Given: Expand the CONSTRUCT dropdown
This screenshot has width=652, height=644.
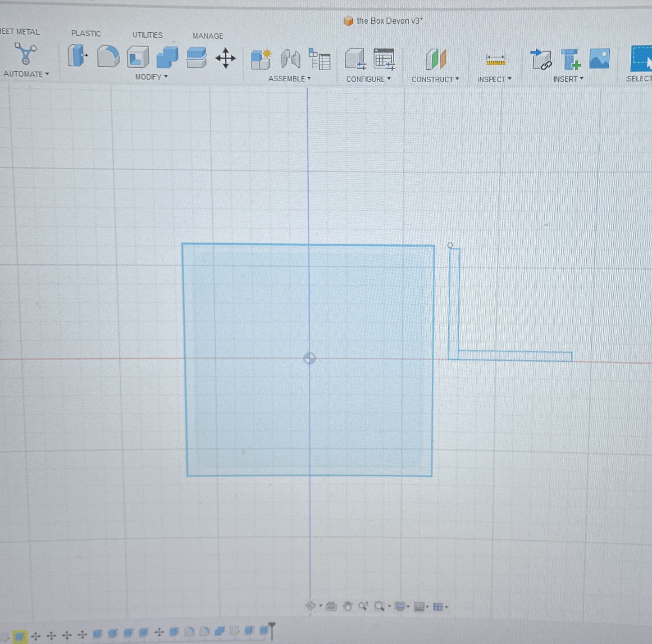Looking at the screenshot, I should [435, 79].
